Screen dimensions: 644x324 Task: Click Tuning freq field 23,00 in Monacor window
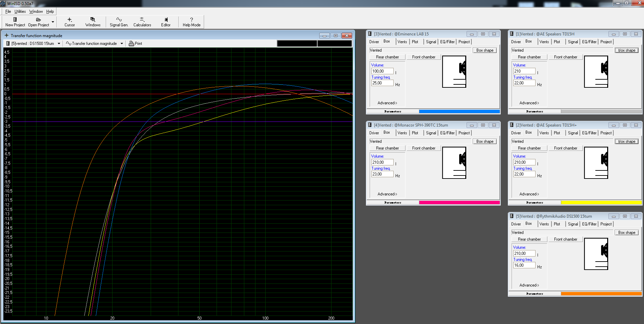point(382,174)
